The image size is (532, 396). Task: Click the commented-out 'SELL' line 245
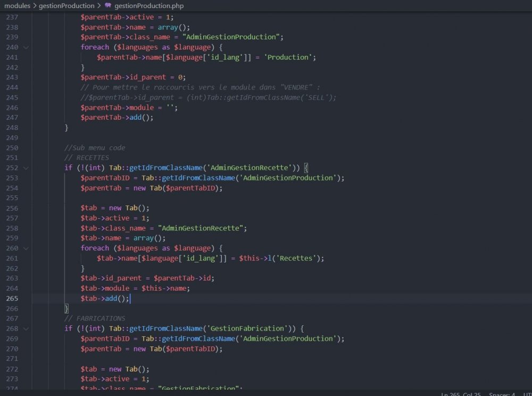coord(208,98)
